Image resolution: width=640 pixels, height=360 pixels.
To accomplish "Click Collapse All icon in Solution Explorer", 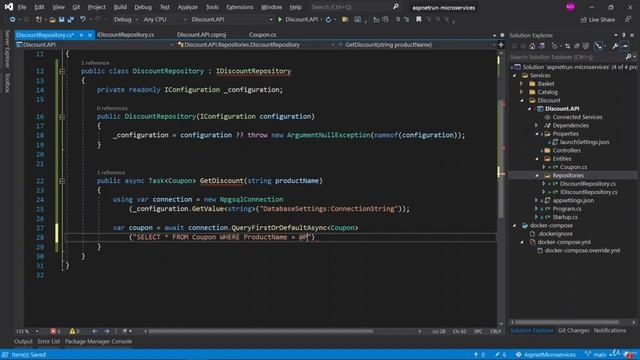I will pyautogui.click(x=577, y=46).
